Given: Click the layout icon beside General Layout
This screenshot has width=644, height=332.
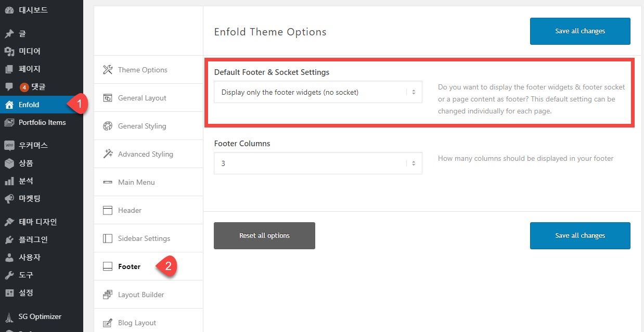Looking at the screenshot, I should pyautogui.click(x=108, y=98).
